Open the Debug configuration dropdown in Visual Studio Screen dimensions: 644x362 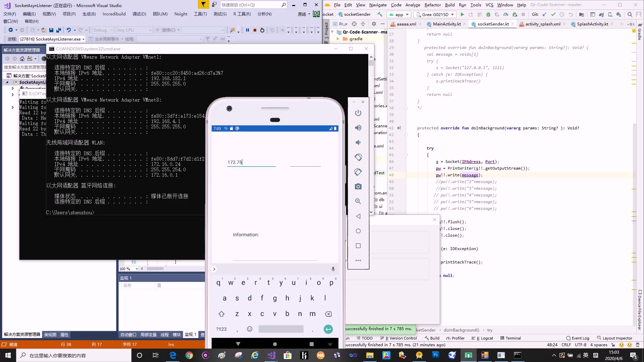tap(102, 30)
